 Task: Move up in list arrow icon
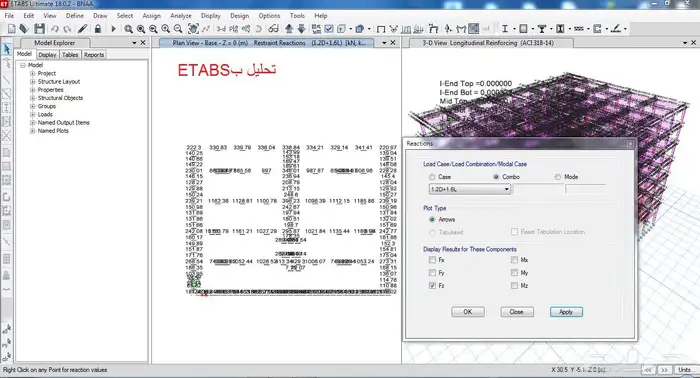(289, 29)
